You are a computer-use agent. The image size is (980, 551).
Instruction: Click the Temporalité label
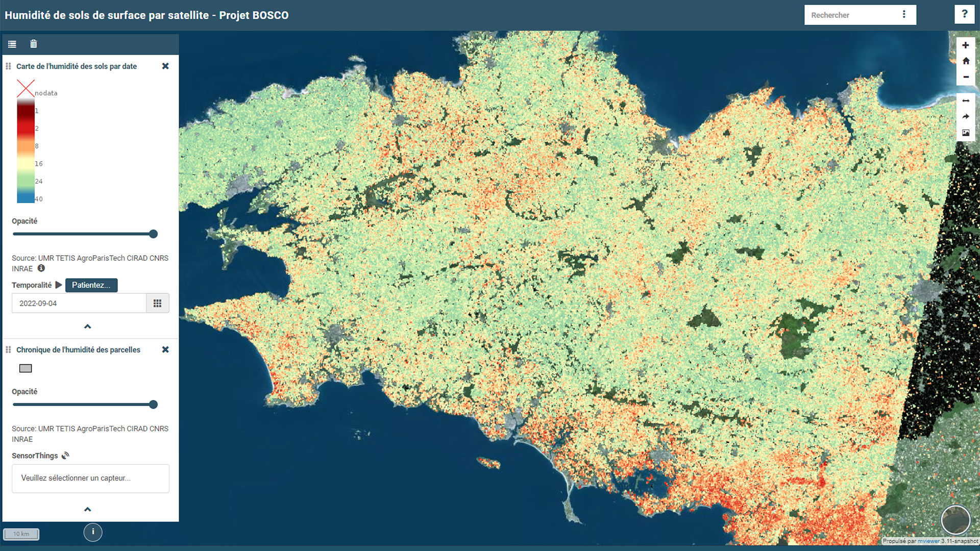pyautogui.click(x=32, y=285)
